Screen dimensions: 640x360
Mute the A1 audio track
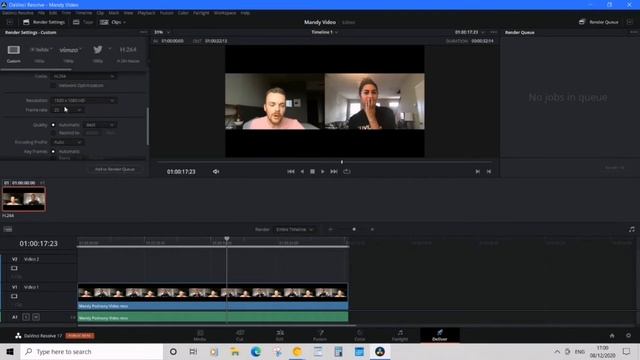(36, 317)
